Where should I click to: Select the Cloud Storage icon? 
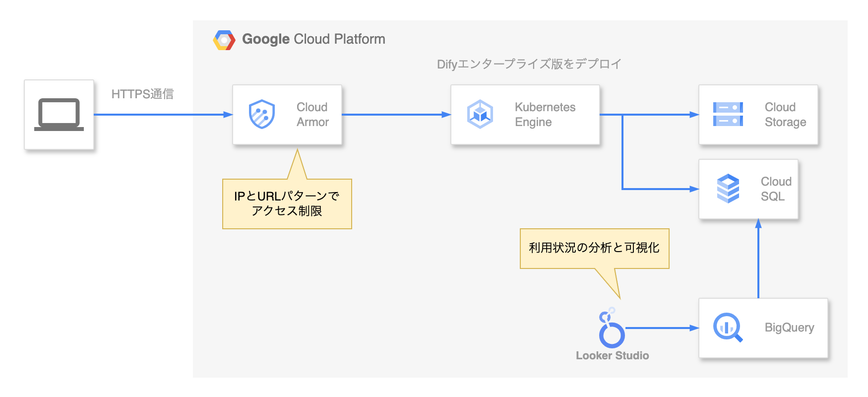coord(728,114)
